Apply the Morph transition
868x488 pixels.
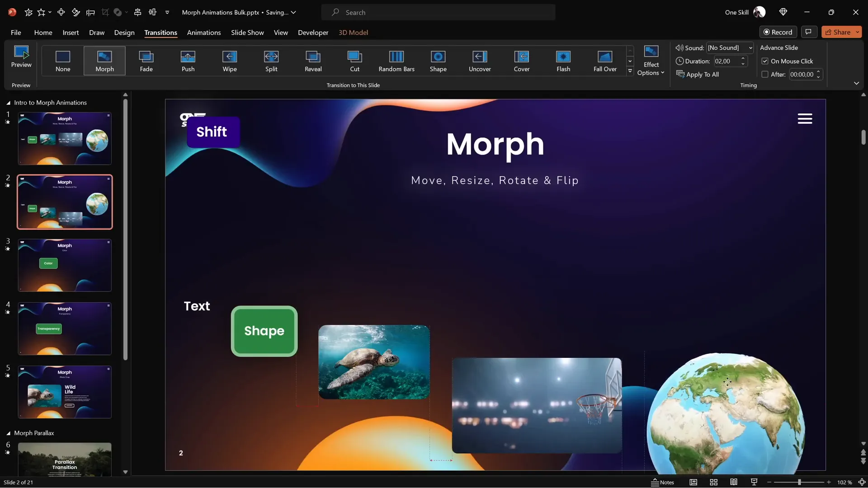coord(104,61)
